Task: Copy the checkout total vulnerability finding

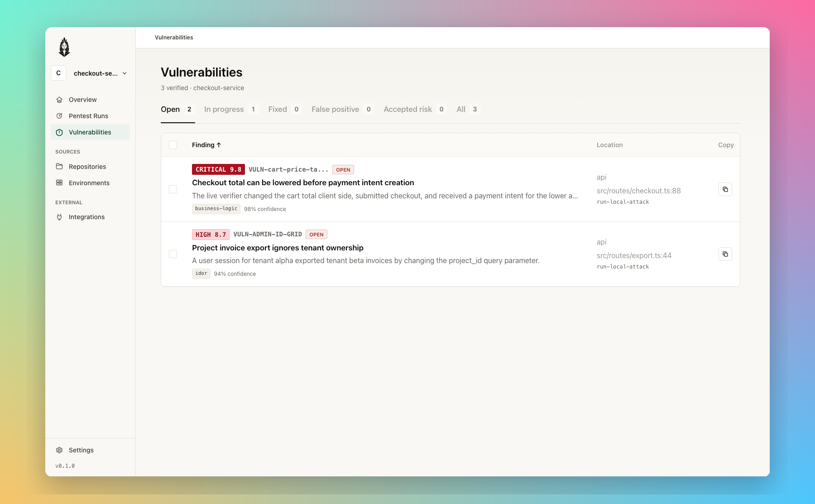Action: pyautogui.click(x=725, y=189)
